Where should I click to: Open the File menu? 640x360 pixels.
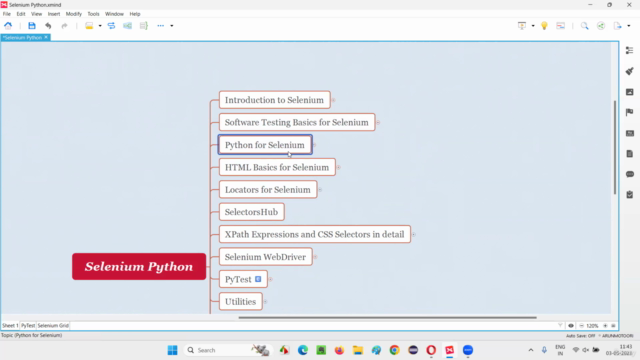[7, 14]
